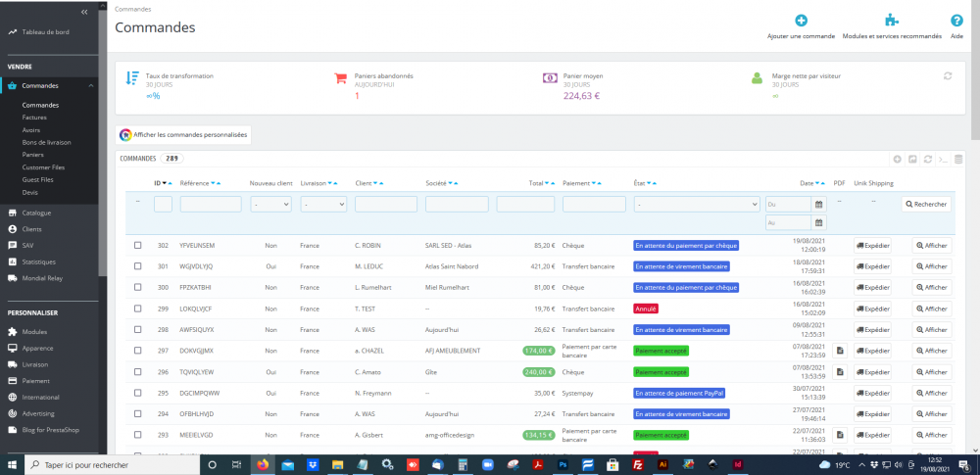Image resolution: width=980 pixels, height=475 pixels.
Task: Select the checkbox for order 302
Action: point(137,246)
